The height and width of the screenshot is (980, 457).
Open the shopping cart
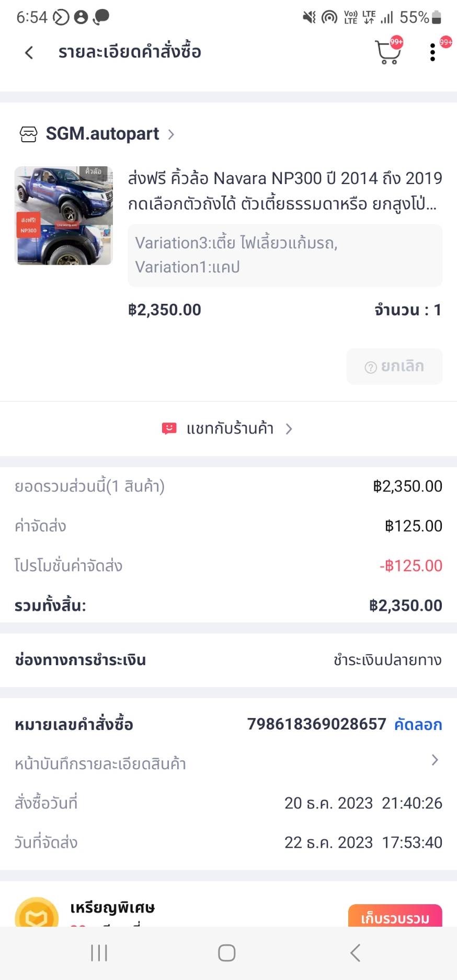click(387, 53)
